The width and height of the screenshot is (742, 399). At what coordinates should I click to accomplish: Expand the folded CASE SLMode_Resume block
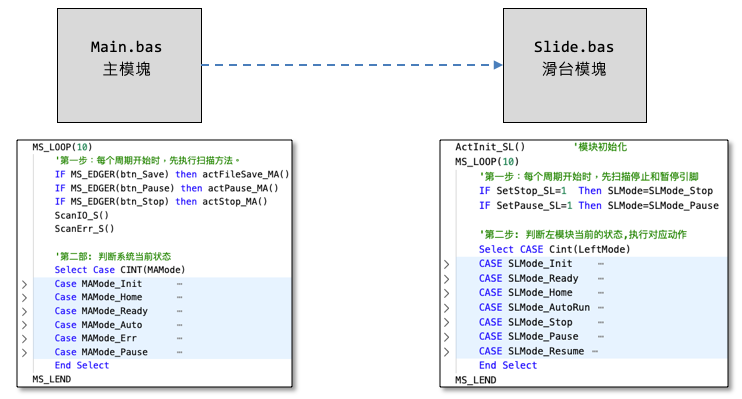tap(447, 352)
